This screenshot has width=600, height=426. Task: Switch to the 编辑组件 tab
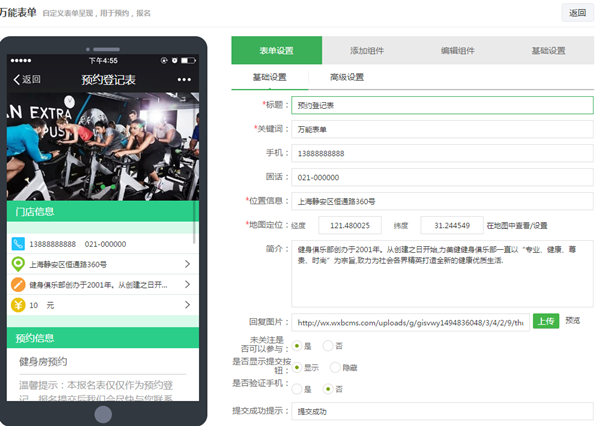coord(458,51)
